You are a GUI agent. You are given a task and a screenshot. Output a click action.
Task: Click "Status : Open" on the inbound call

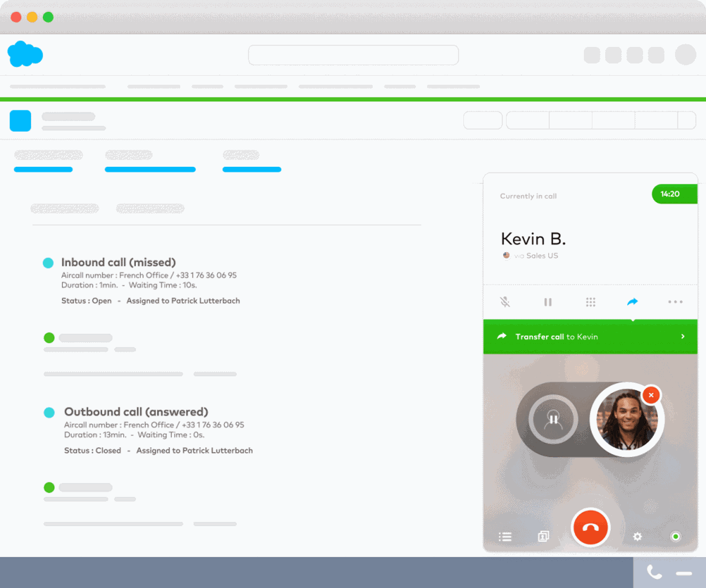(86, 301)
